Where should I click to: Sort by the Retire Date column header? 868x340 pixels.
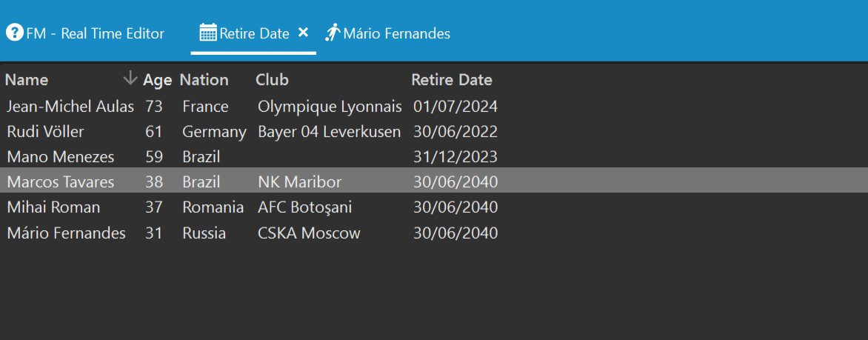point(452,80)
